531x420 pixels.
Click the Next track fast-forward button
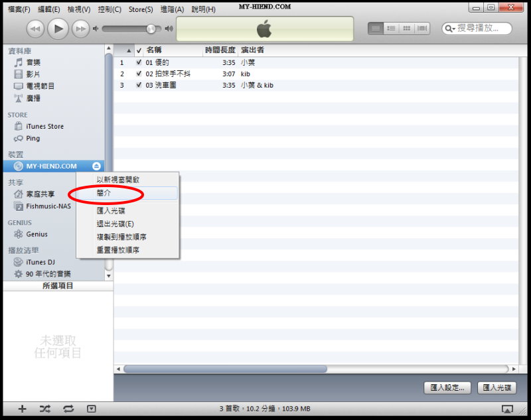coord(80,29)
